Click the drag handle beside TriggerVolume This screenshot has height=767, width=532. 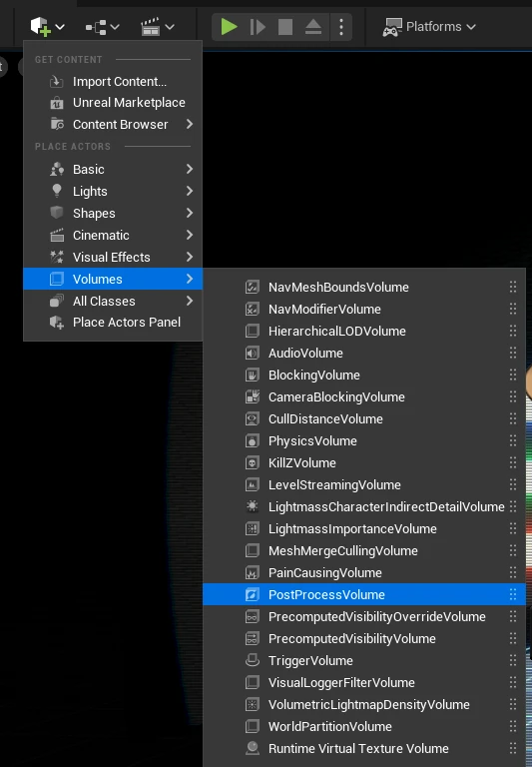point(513,661)
